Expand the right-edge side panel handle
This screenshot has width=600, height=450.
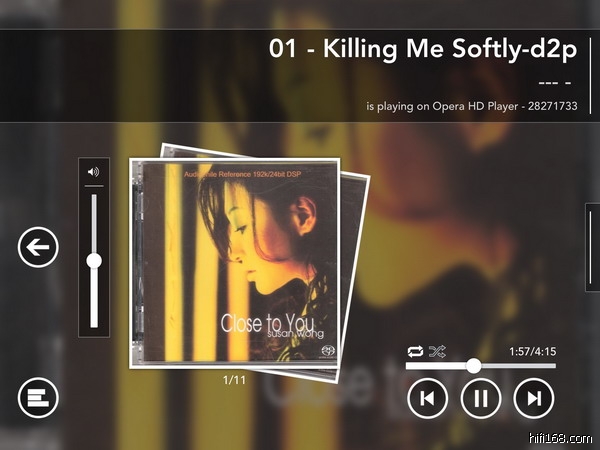click(x=592, y=247)
